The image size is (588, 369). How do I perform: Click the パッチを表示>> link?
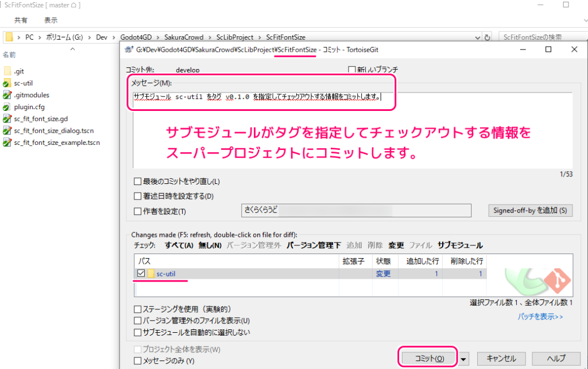(x=540, y=317)
